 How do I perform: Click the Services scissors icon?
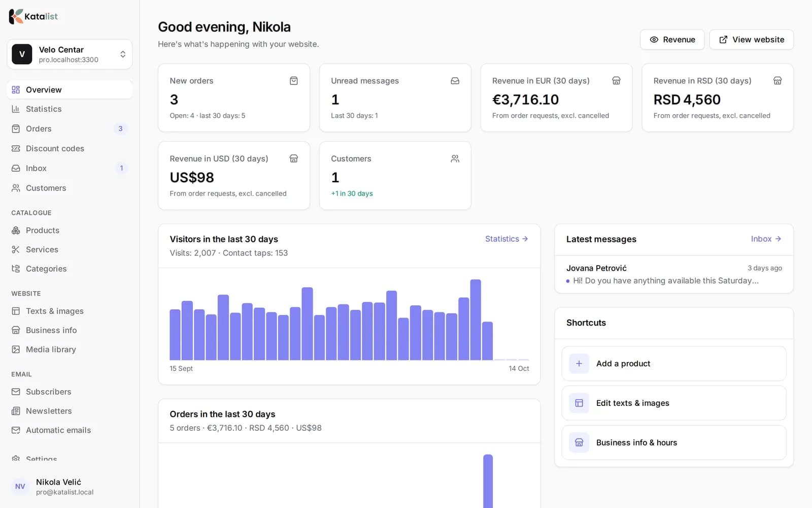click(16, 250)
